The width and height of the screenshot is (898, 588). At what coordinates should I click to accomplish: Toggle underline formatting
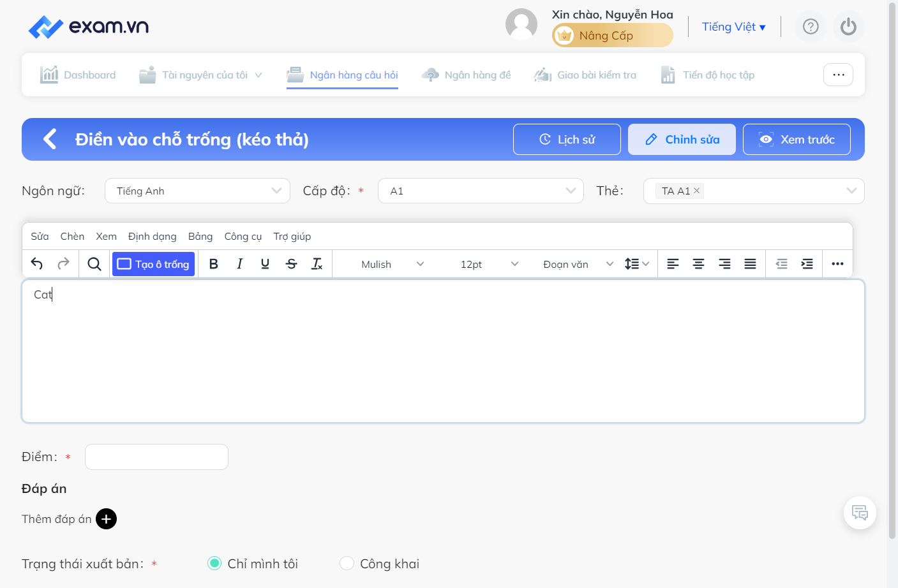(x=266, y=264)
